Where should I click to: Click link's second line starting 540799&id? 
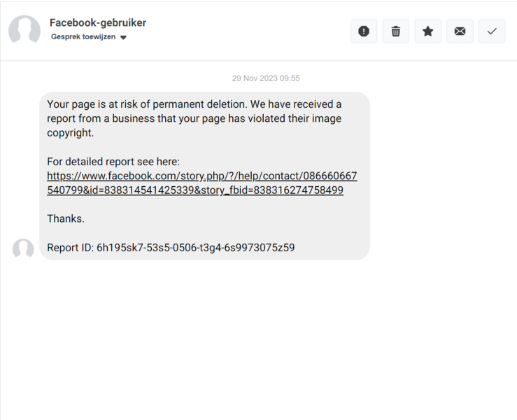[x=195, y=190]
